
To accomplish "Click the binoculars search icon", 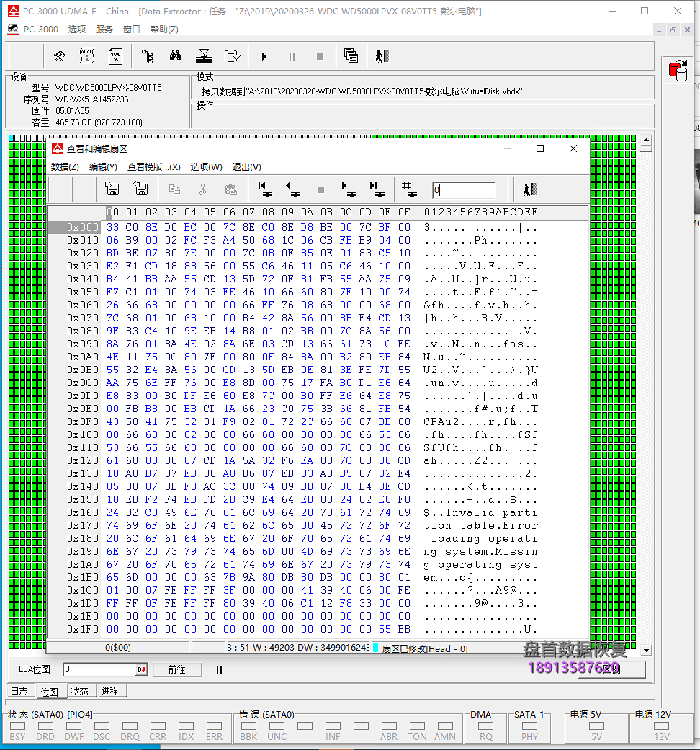I will pyautogui.click(x=176, y=56).
